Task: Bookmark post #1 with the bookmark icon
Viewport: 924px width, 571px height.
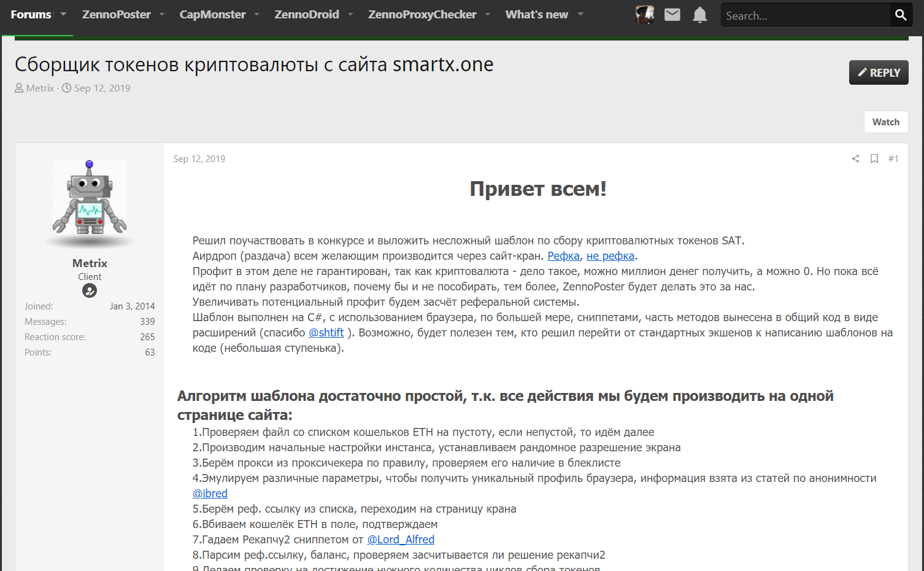Action: coord(874,159)
